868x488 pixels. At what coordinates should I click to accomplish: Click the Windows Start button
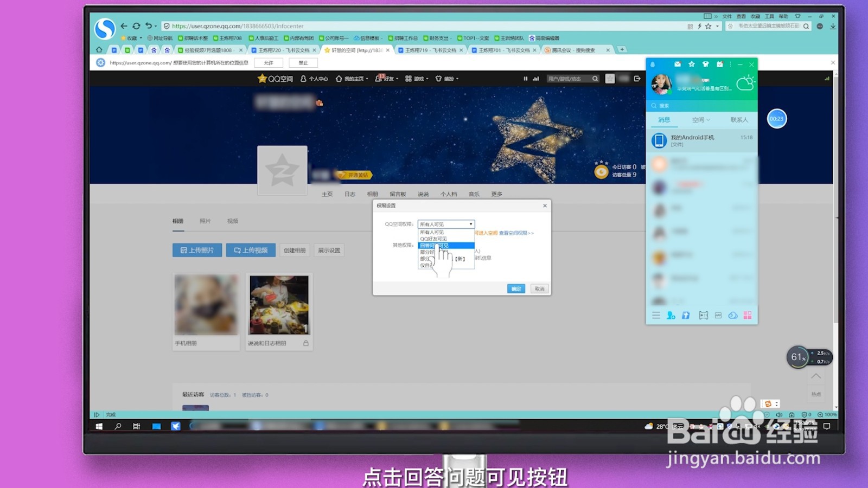click(x=99, y=426)
